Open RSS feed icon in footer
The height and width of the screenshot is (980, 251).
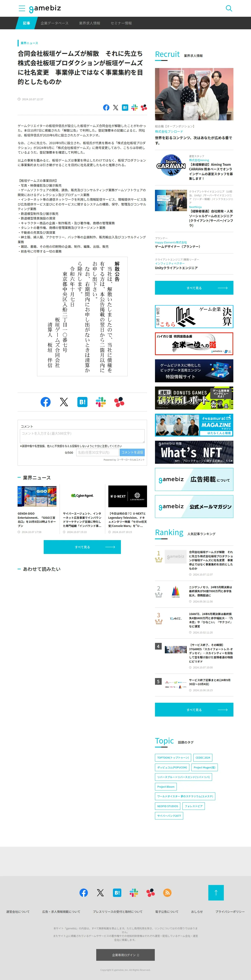tap(167, 893)
